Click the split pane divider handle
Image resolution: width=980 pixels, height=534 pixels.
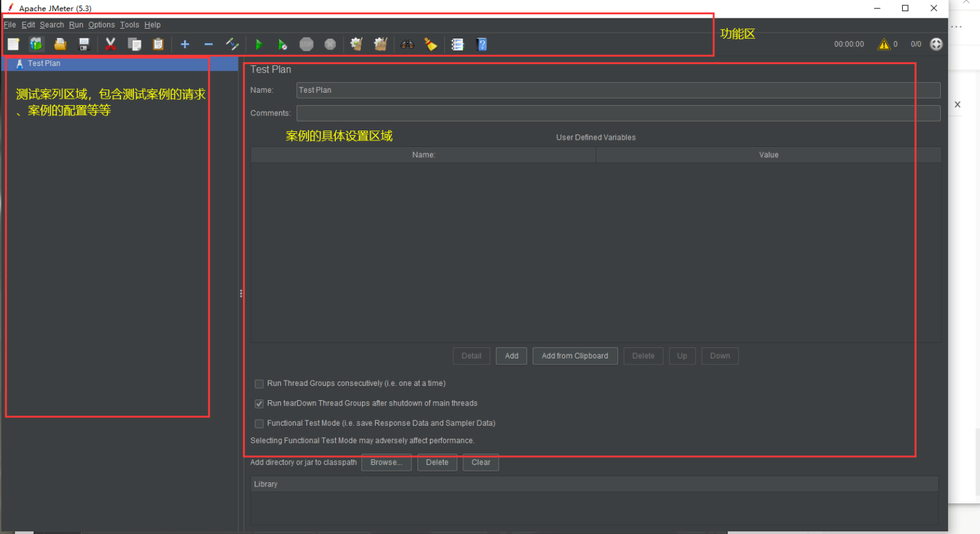(x=241, y=294)
